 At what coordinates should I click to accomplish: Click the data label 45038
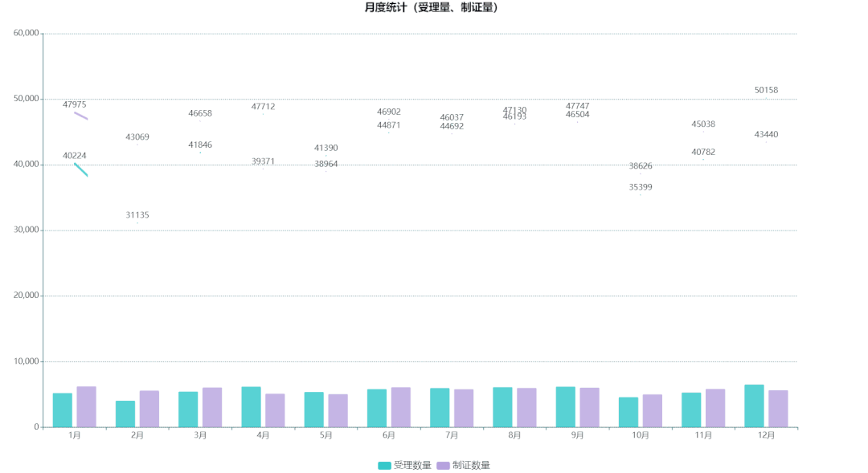coord(703,124)
